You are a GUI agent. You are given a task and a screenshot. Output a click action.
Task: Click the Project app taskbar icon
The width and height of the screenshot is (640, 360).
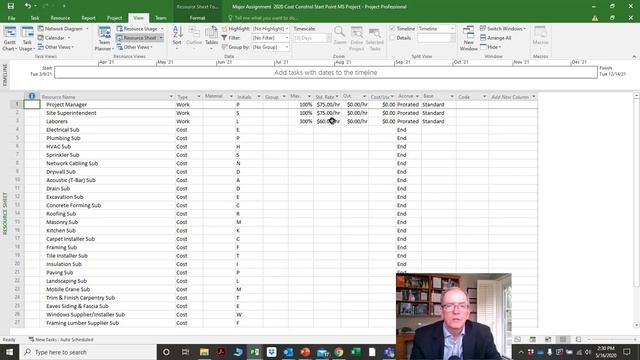pos(255,352)
